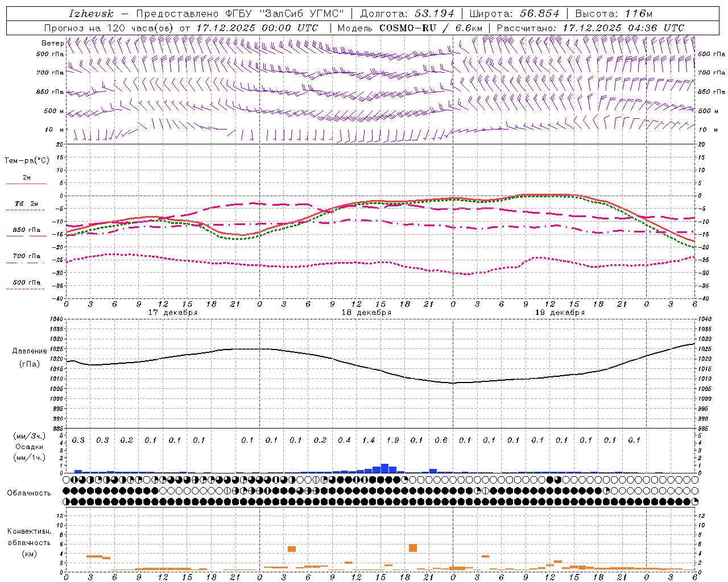The image size is (728, 582).
Task: Click the dashed swatch under '700 гПа' temperature legend
Action: coord(25,263)
